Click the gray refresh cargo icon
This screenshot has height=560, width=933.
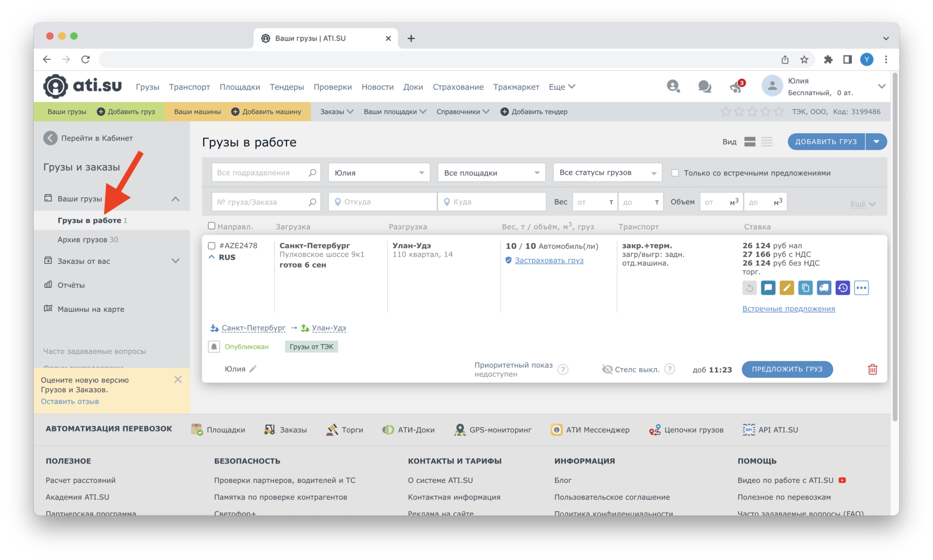[749, 287]
